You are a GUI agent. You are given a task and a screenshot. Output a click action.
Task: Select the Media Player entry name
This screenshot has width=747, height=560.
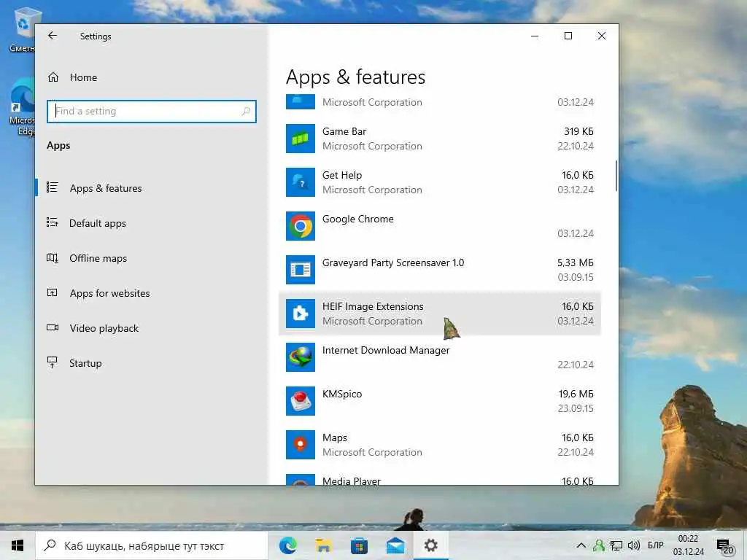point(351,481)
